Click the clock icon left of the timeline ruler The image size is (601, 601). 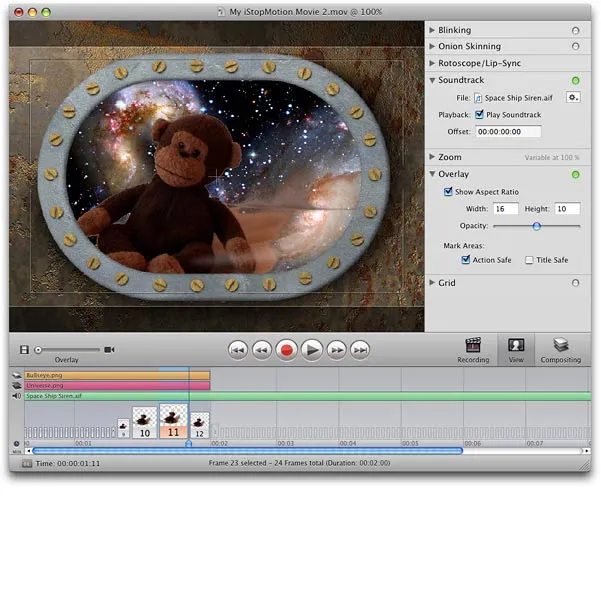pos(16,444)
